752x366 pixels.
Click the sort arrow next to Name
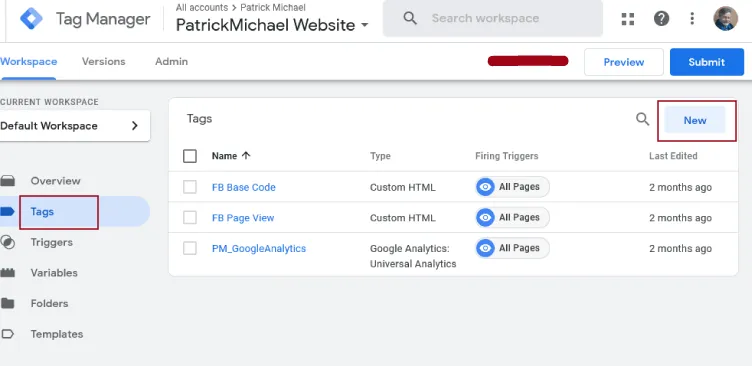[x=246, y=155]
